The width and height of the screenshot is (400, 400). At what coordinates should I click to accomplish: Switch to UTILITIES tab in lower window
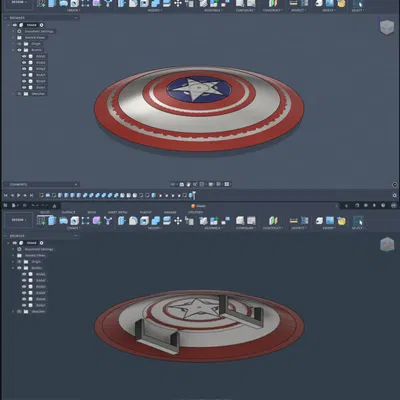tap(195, 212)
